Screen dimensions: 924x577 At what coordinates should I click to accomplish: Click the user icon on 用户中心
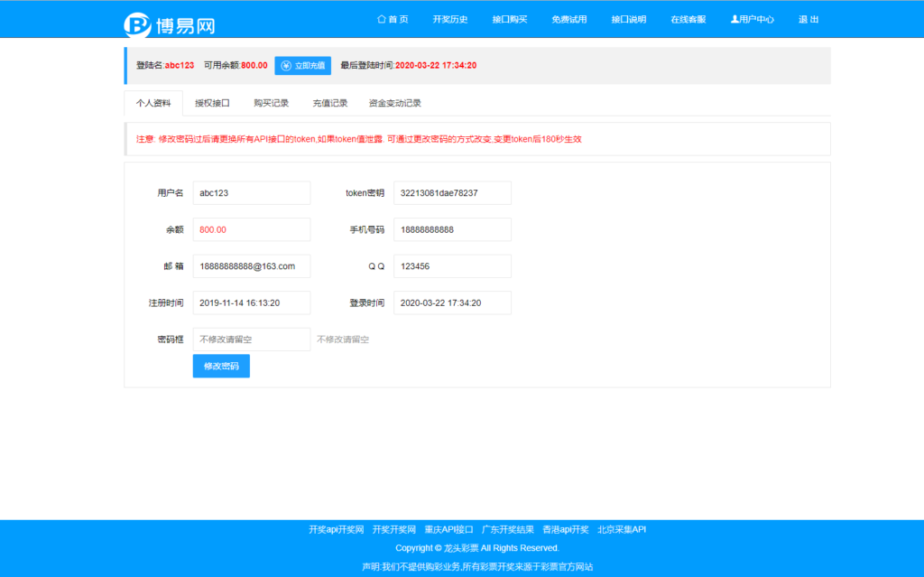[x=734, y=18]
